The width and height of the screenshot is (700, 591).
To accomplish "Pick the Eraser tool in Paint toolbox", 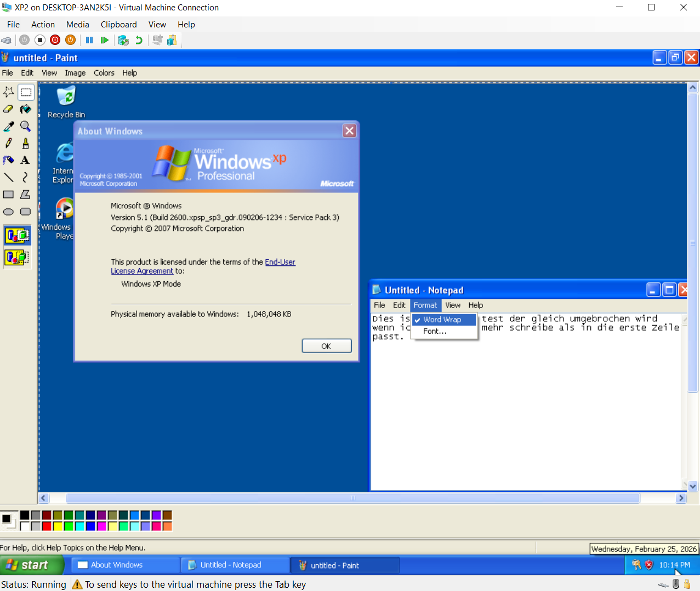I will pos(9,109).
